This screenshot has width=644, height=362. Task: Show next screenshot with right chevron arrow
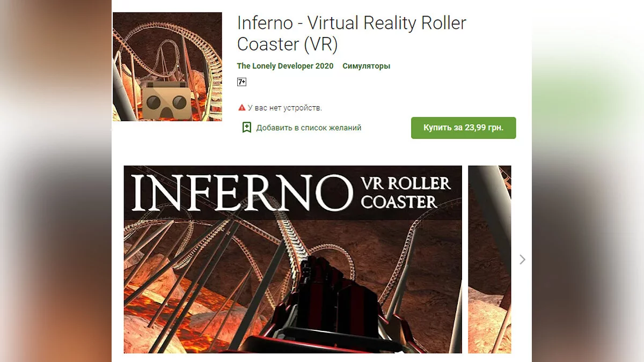[x=523, y=260]
